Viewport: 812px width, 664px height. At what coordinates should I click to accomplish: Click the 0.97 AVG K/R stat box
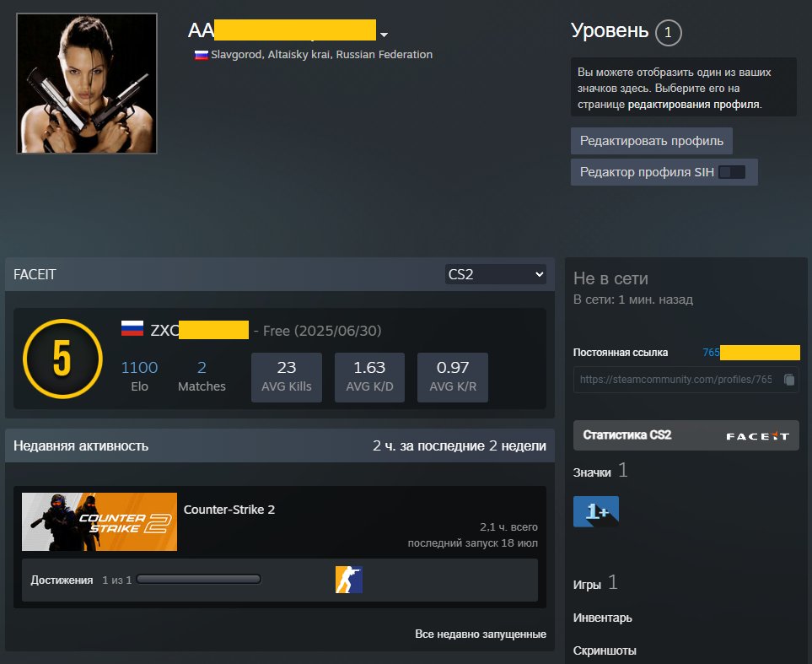pos(453,377)
